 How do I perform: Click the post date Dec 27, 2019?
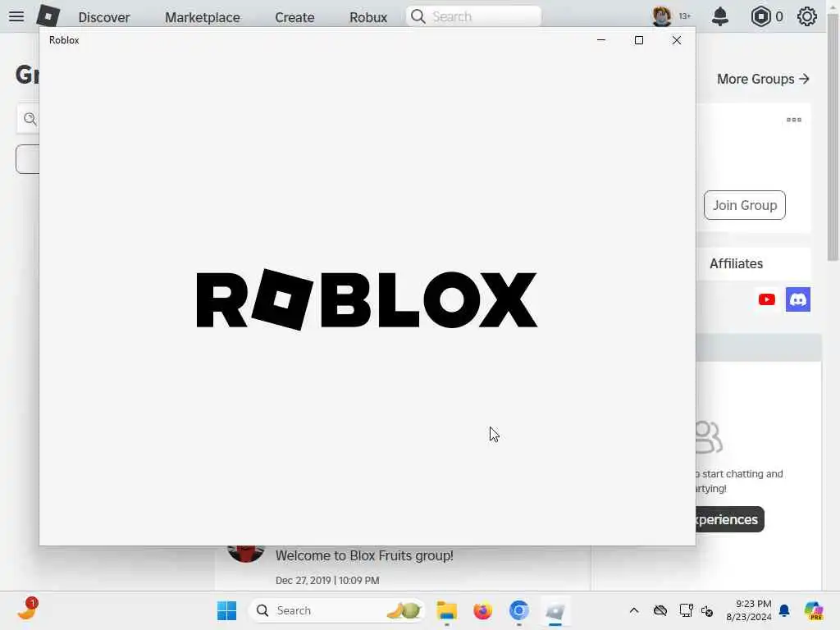point(327,580)
